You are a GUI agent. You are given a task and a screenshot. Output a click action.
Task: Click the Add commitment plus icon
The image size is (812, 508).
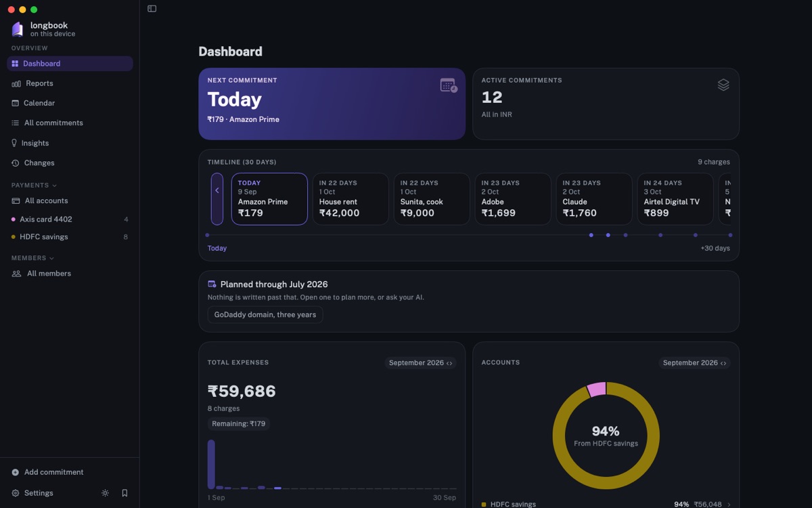(16, 472)
